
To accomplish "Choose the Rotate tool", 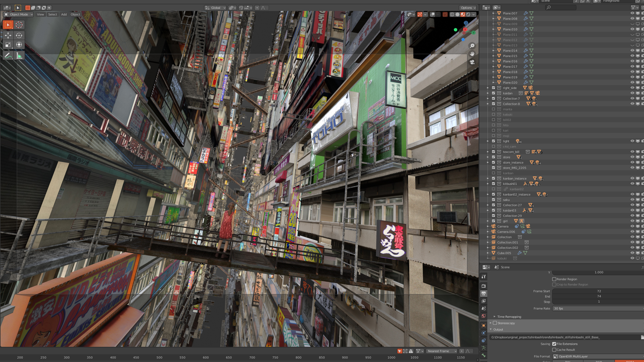I will point(19,35).
